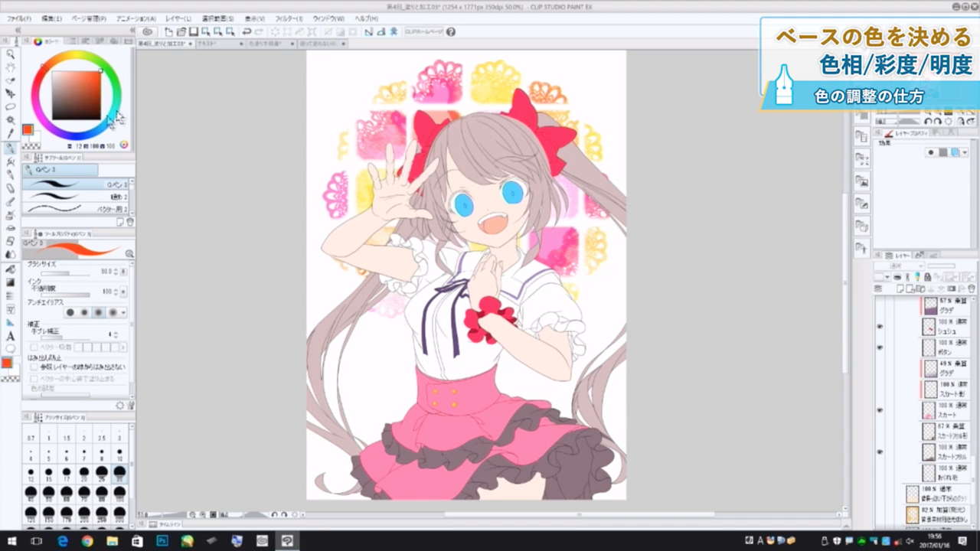Open the layer blending mode dropdown
980x551 pixels.
pyautogui.click(x=900, y=266)
